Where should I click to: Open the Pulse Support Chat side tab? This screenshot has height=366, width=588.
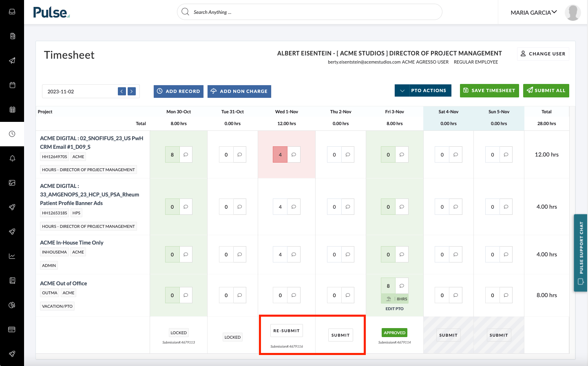[581, 253]
